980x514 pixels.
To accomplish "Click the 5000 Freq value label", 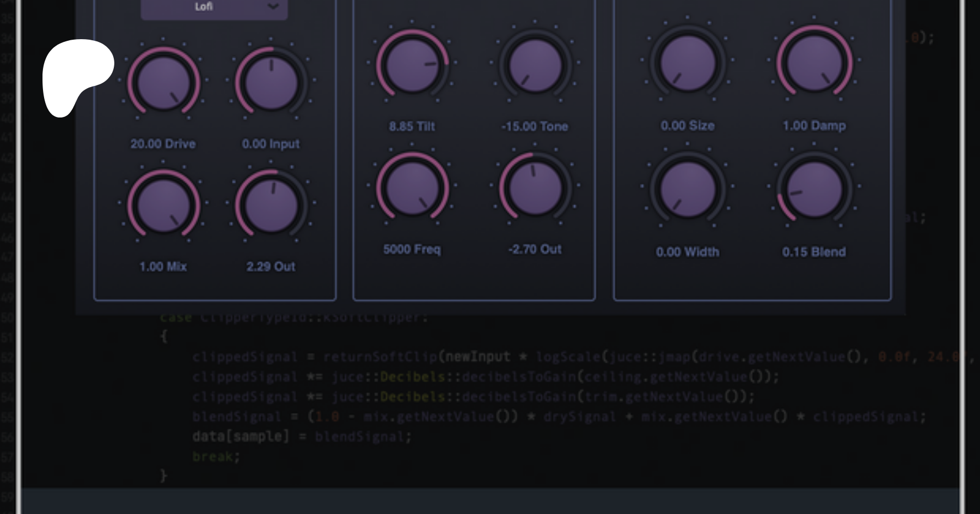I will pos(412,250).
